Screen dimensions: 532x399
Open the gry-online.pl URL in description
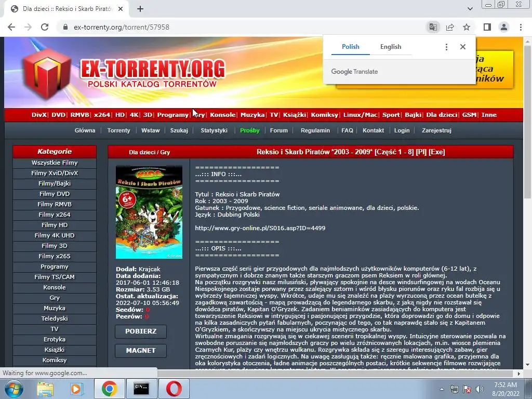click(260, 228)
